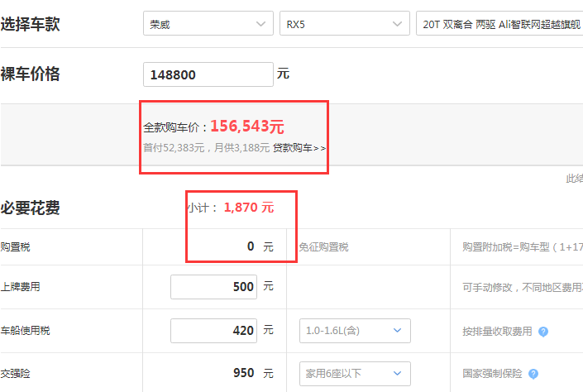Click help icon next to 国家强制保险

[x=533, y=374]
